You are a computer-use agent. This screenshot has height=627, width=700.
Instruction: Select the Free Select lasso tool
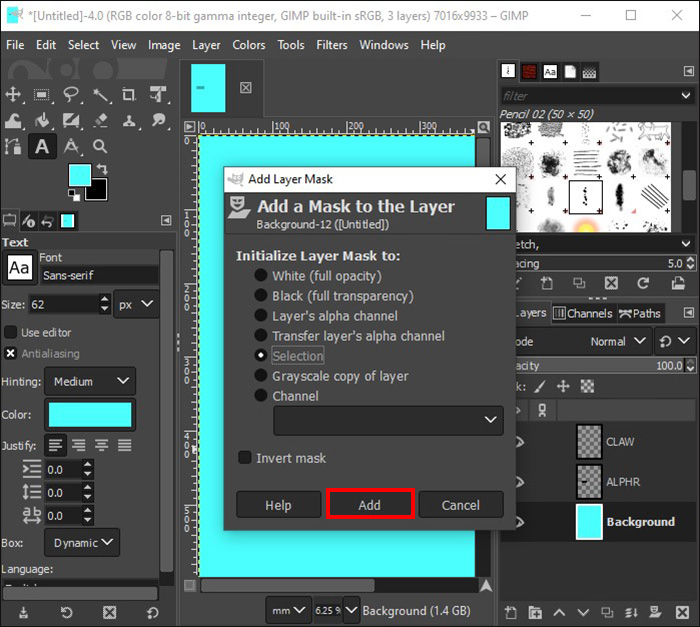71,95
